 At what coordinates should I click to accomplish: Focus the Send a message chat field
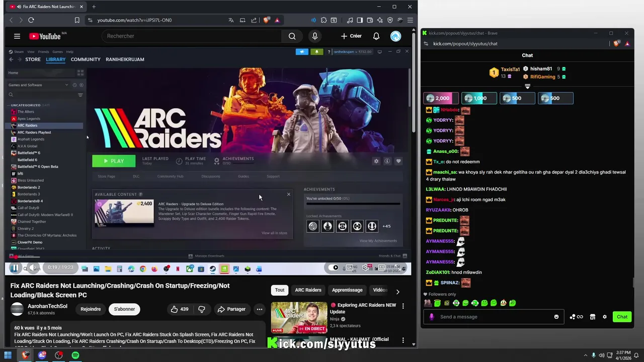pyautogui.click(x=494, y=317)
